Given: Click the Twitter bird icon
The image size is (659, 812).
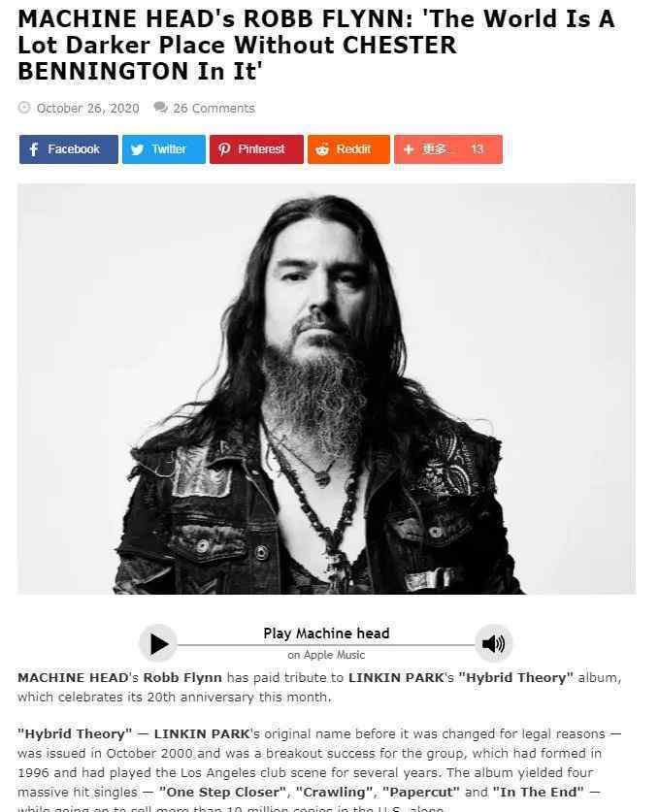Looking at the screenshot, I should [x=137, y=149].
